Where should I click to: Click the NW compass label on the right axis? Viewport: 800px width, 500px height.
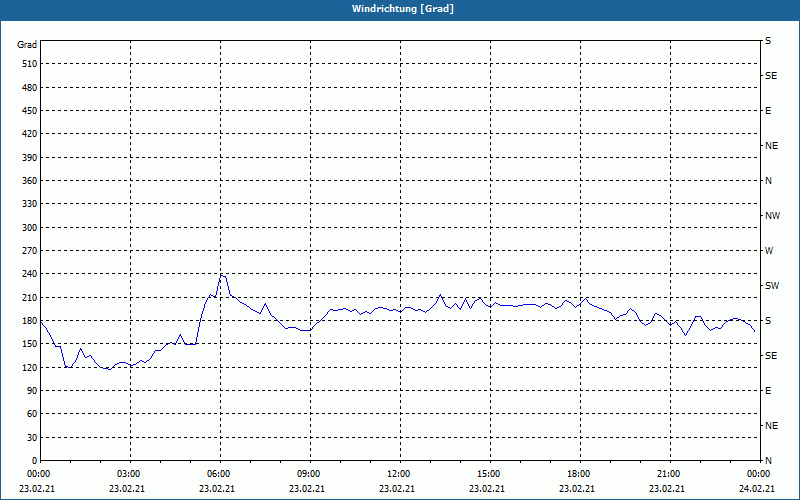click(x=772, y=216)
